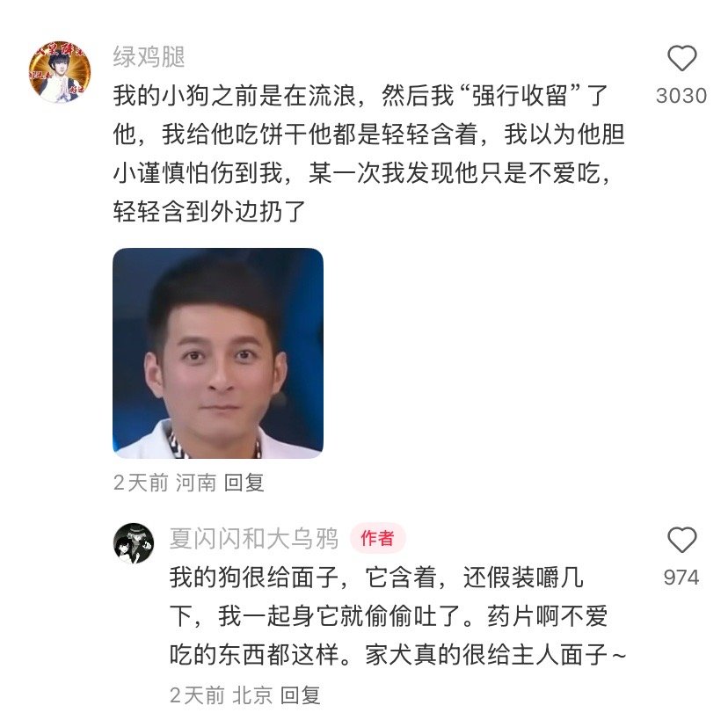
Task: Reply to the author's comment via 回复
Action: pos(301,695)
